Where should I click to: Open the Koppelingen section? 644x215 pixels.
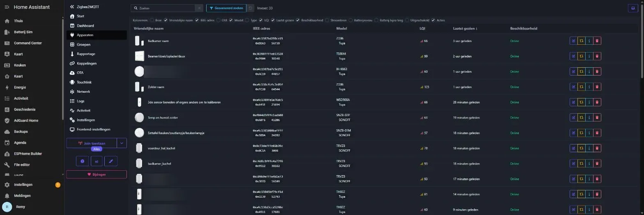pos(97,63)
